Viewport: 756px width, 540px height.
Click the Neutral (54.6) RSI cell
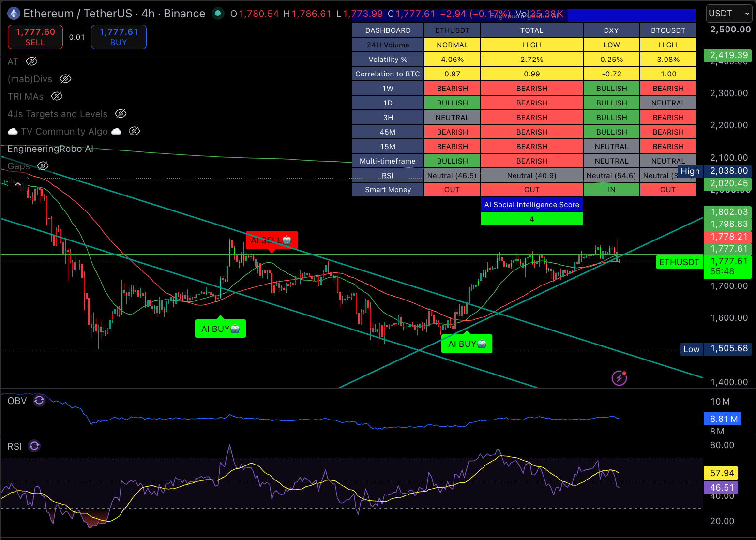pos(611,176)
